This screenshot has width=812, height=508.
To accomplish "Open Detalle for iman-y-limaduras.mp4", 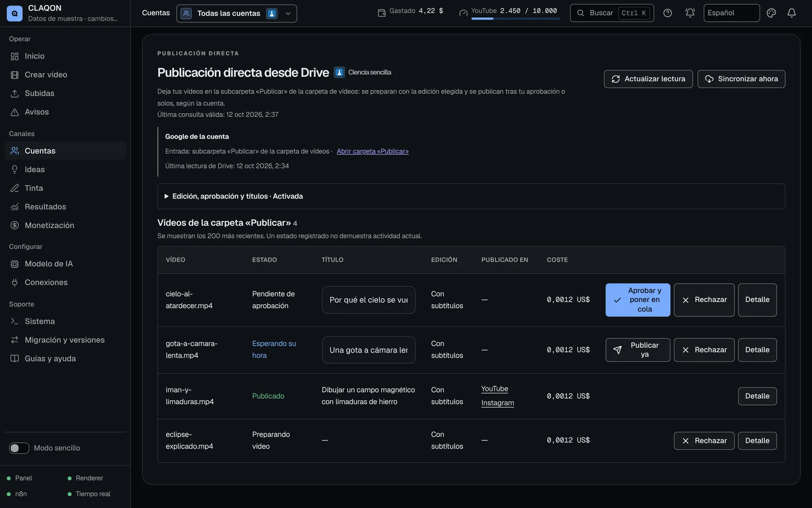I will coord(757,396).
